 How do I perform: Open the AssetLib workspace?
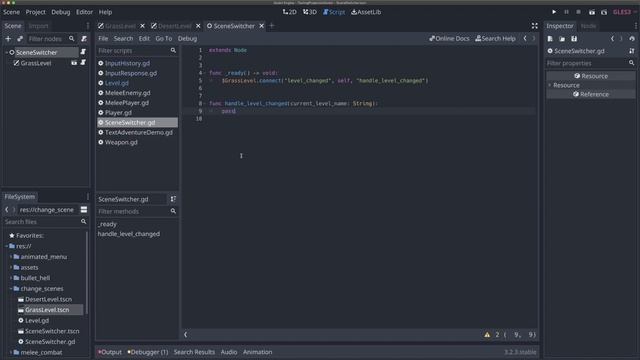pyautogui.click(x=366, y=12)
